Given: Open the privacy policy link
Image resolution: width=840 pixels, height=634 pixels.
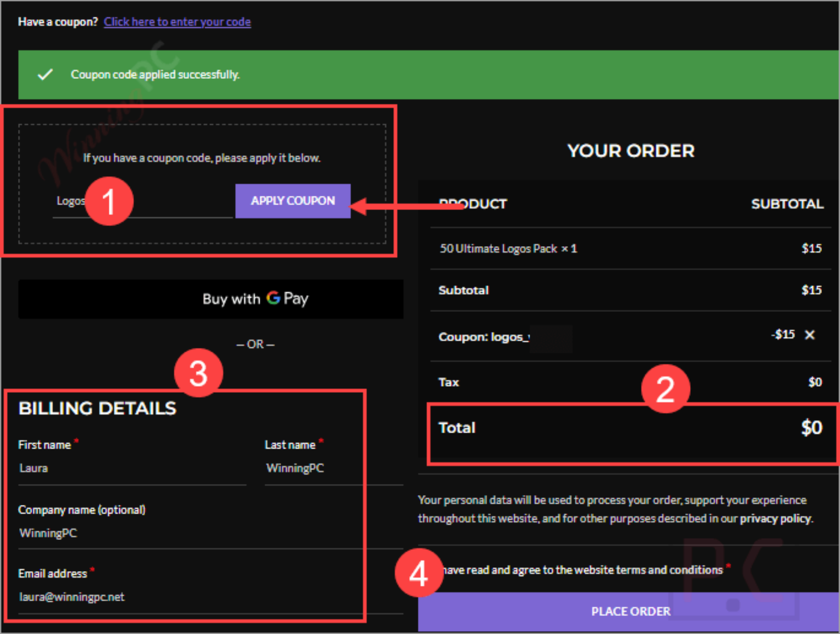Looking at the screenshot, I should coord(775,518).
